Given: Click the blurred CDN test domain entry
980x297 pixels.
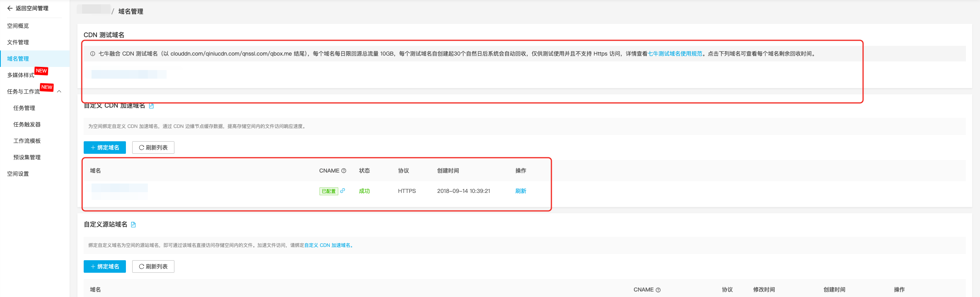Looking at the screenshot, I should pos(129,74).
